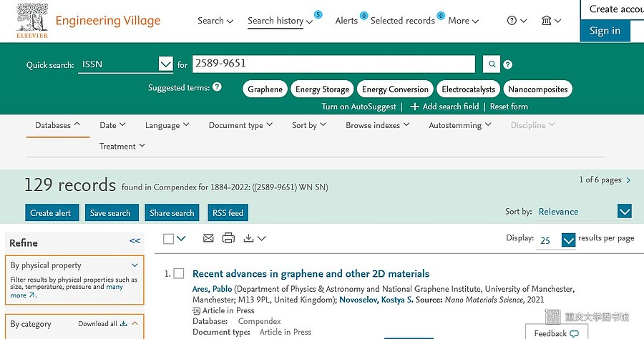Screen dimensions: 644x339
Task: Open article 'Recent advances in graphene' title
Action: (x=311, y=274)
